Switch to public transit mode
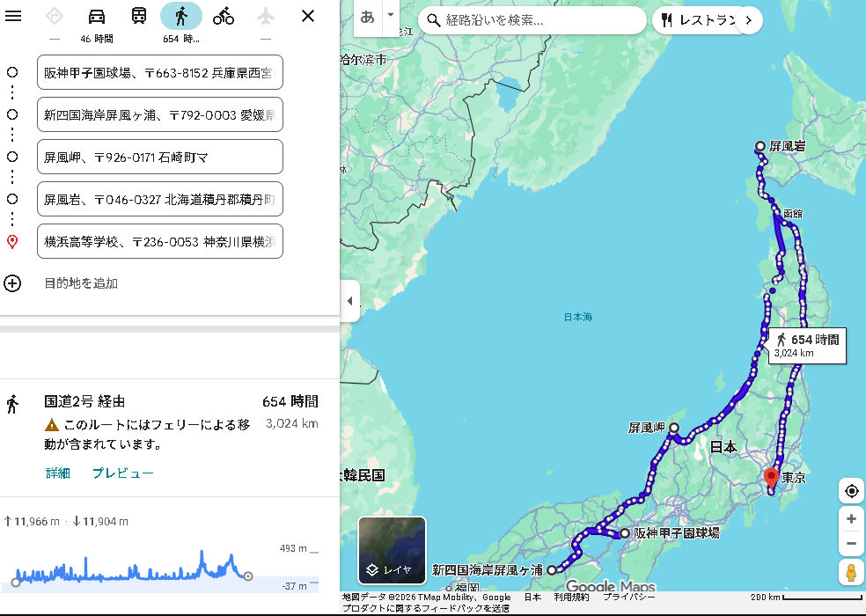 coord(139,16)
